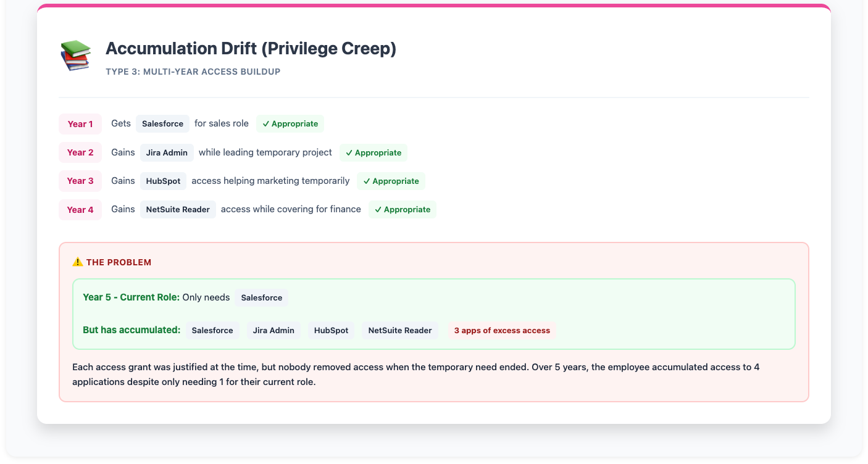Click '3 apps of excess access' badge
Screen dimensions: 868x464
click(502, 330)
